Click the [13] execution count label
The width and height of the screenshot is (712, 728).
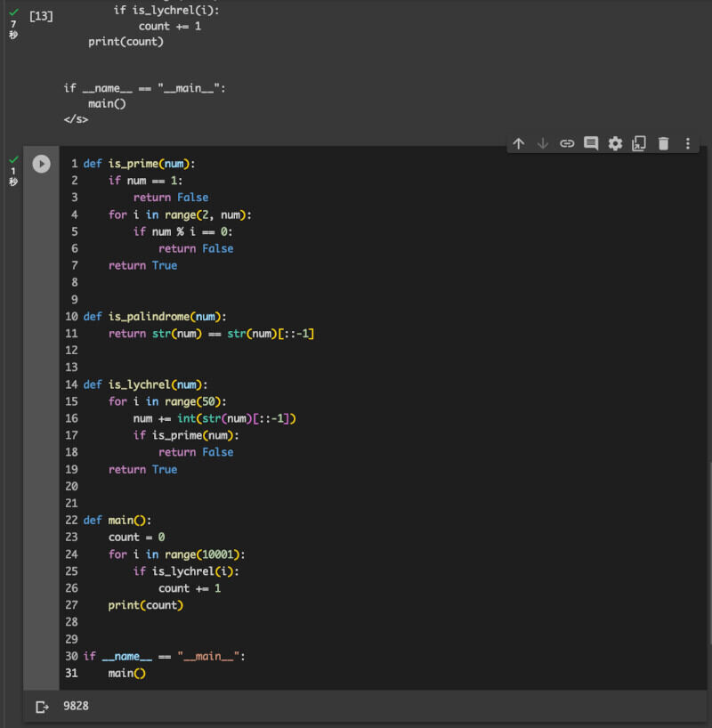point(41,16)
